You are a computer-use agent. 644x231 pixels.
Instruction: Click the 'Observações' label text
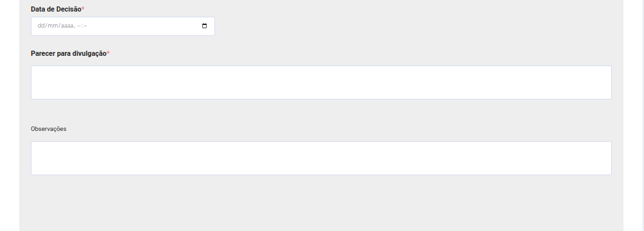click(x=48, y=129)
